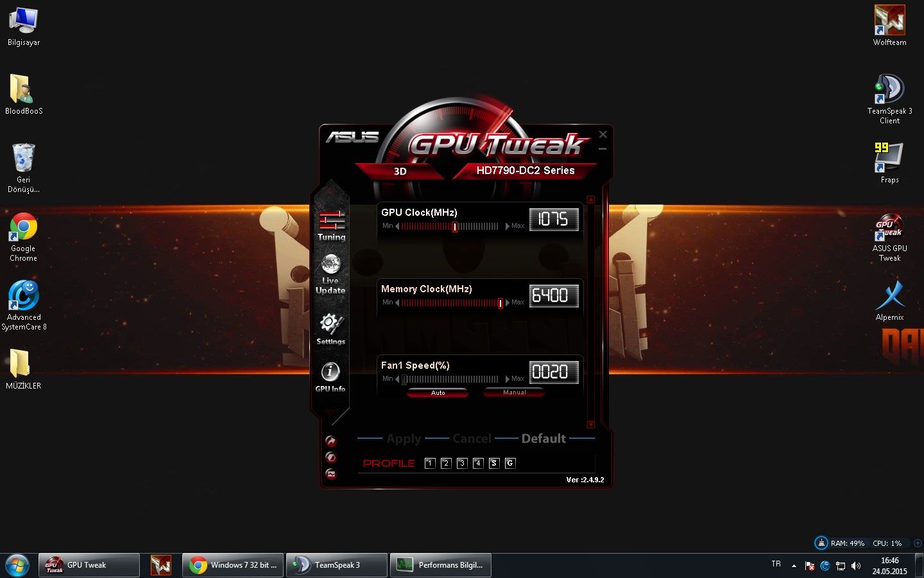The width and height of the screenshot is (924, 578).
Task: Open the monitor graph round icon
Action: tap(331, 474)
